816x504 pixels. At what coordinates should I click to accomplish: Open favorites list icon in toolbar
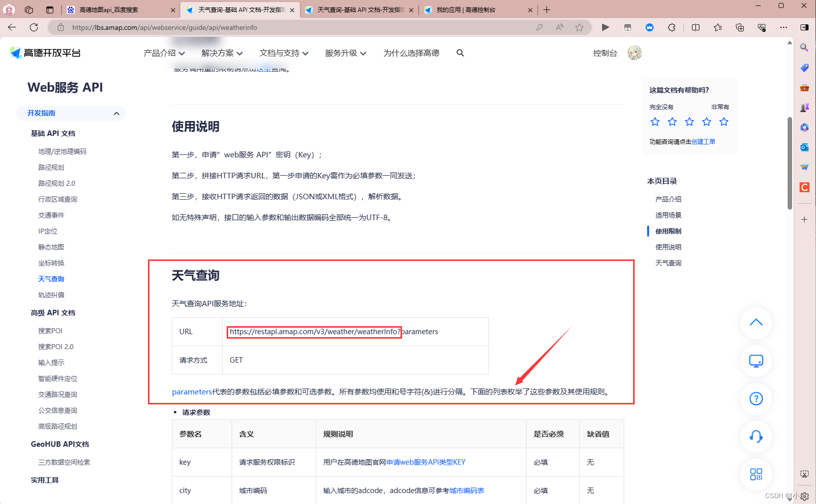coord(718,27)
